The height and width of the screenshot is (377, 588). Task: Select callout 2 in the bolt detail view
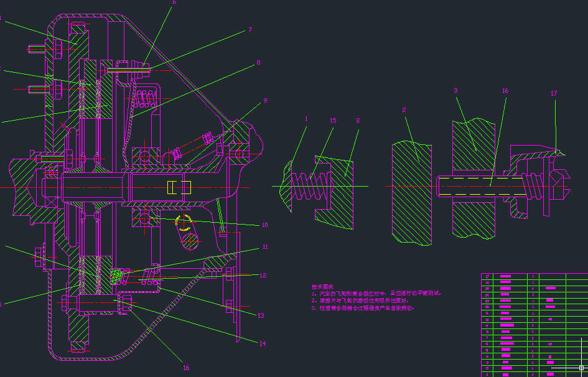coord(404,109)
